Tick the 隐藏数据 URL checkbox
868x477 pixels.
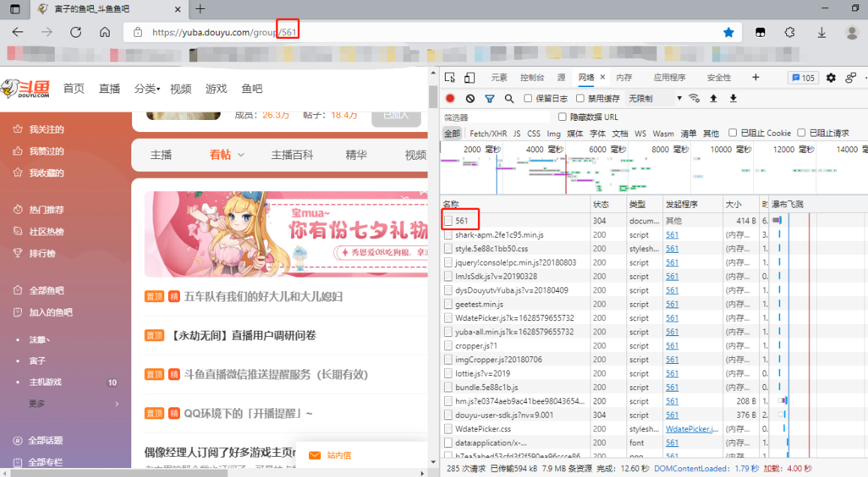[563, 117]
